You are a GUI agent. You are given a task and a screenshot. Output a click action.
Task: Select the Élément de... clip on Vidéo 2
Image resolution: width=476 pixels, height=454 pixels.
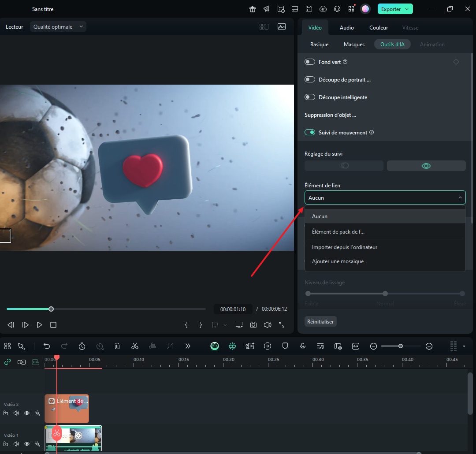67,409
